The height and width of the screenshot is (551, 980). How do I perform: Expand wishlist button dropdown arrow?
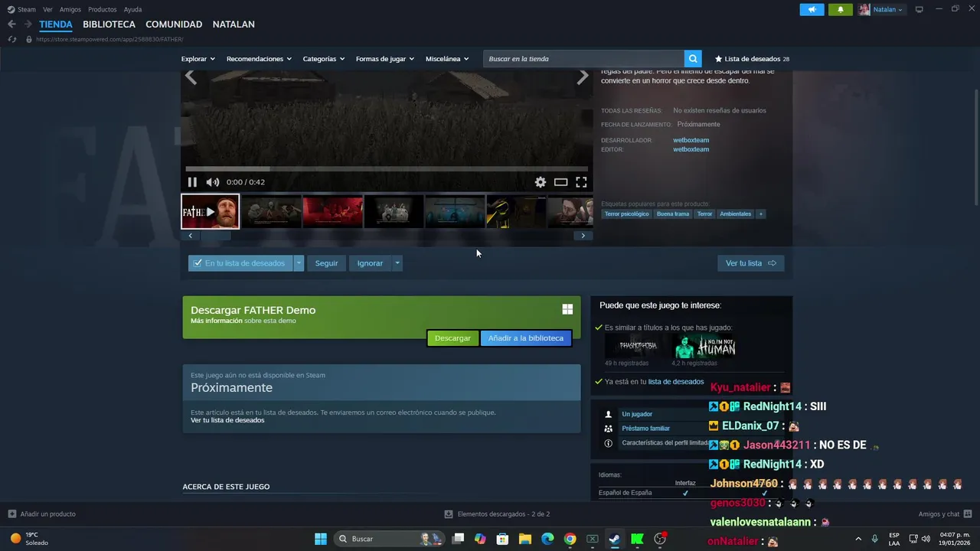[299, 263]
